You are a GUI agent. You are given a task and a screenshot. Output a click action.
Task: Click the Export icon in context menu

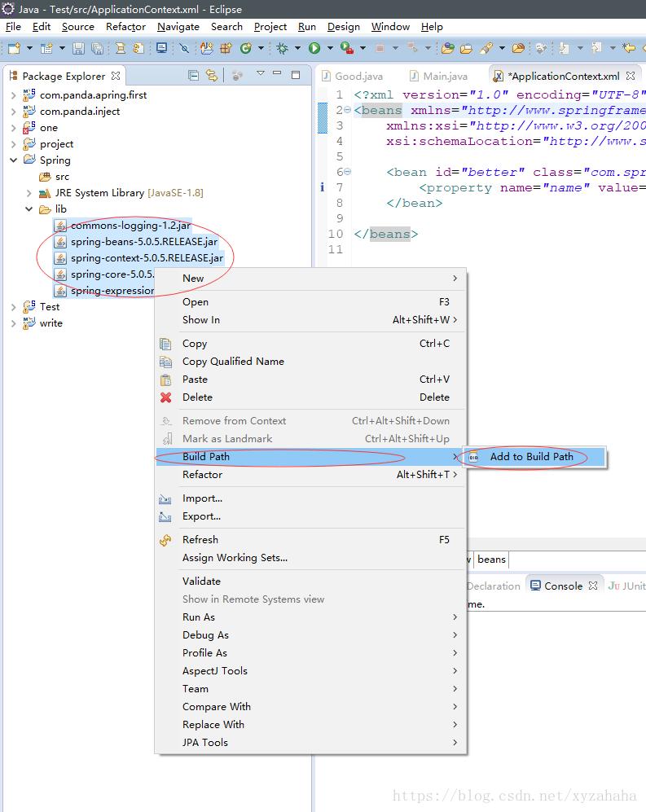pyautogui.click(x=165, y=516)
